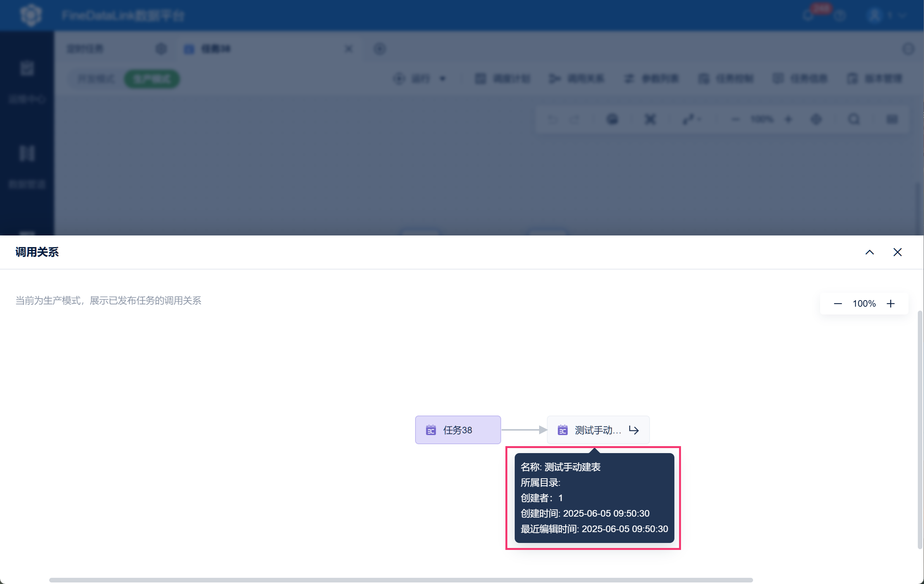Screen dimensions: 924x584
Task: Select the 任务38 tab
Action: click(215, 49)
